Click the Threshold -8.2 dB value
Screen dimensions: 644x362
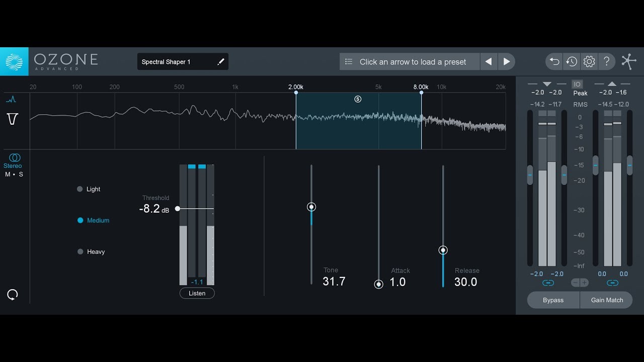click(154, 209)
